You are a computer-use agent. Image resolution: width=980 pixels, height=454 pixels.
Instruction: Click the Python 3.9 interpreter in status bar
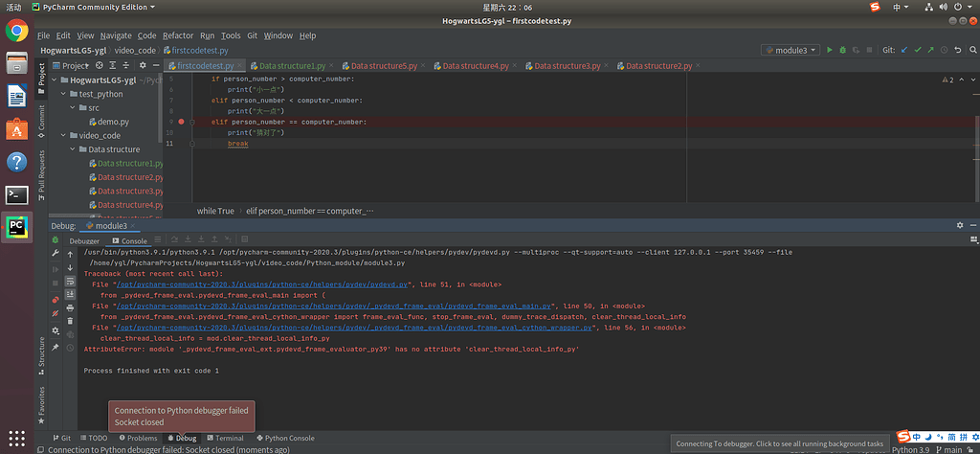click(x=911, y=449)
